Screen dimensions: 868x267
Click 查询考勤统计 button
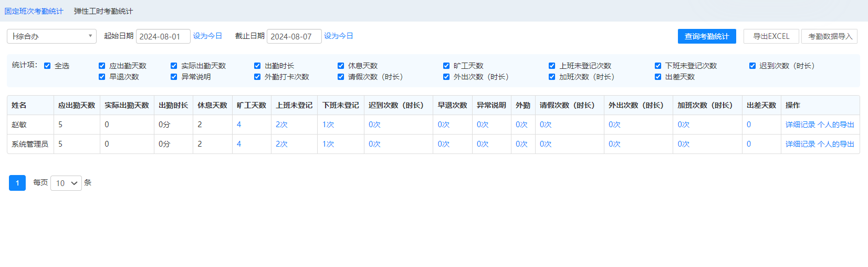(x=707, y=36)
